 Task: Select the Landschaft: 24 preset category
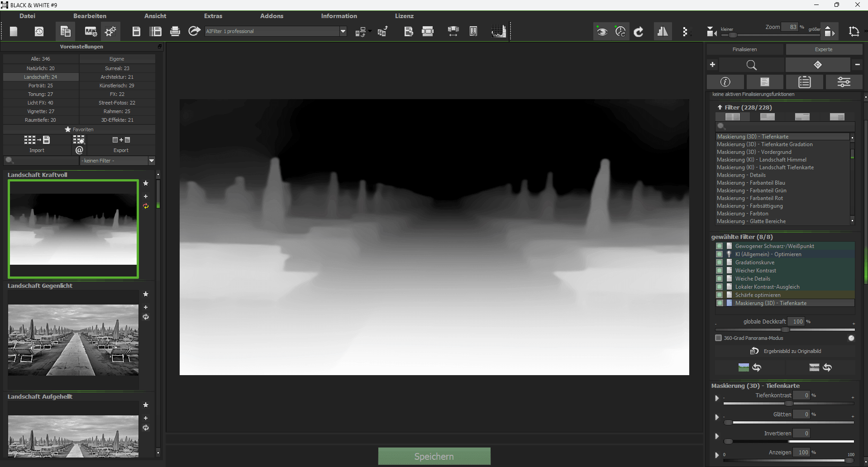(x=41, y=77)
